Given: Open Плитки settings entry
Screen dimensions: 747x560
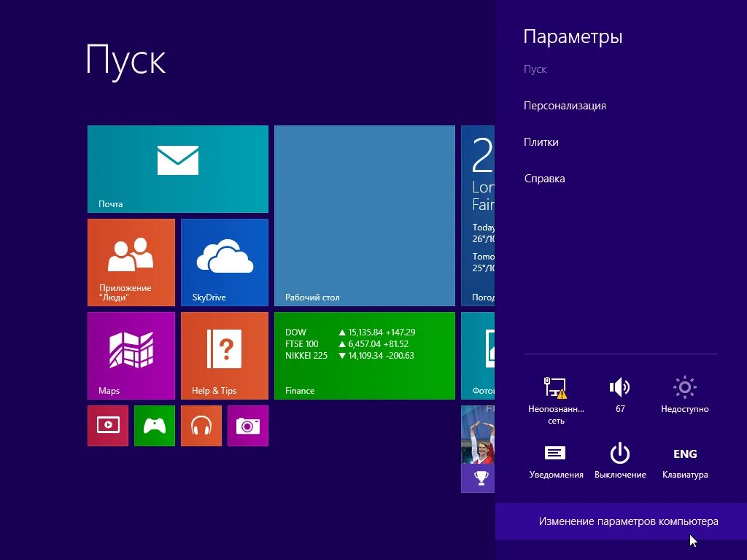Looking at the screenshot, I should click(541, 142).
